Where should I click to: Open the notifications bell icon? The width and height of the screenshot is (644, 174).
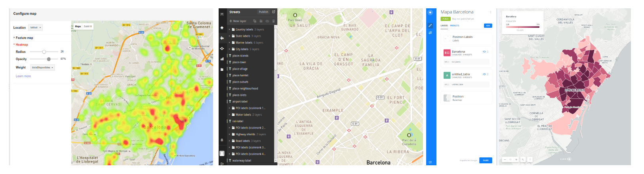click(x=222, y=140)
